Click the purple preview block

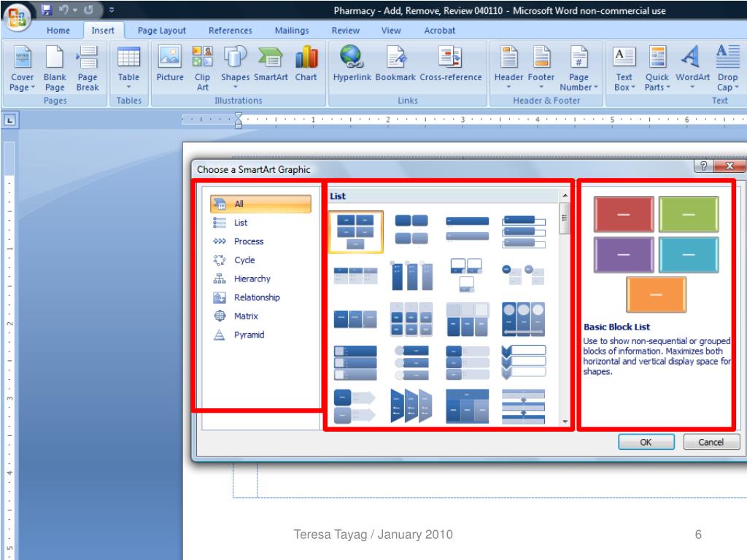pos(624,254)
